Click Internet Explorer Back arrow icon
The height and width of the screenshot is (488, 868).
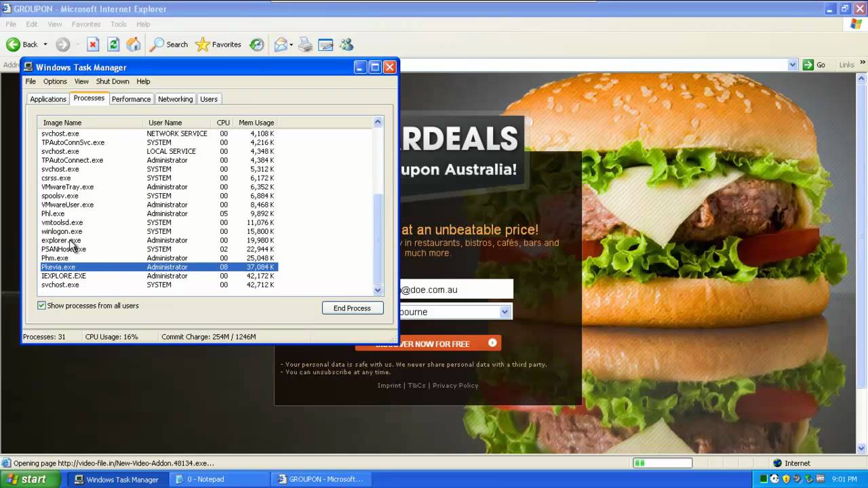coord(13,45)
